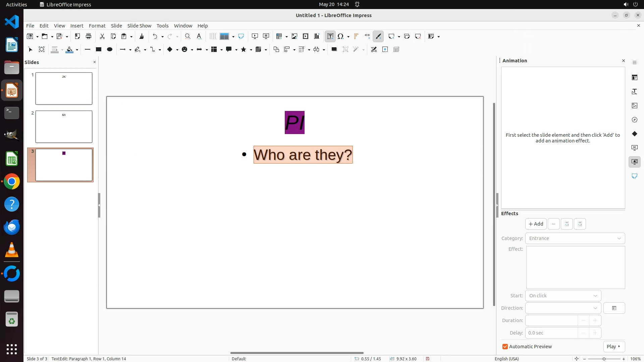
Task: Click the Insert Image toolbar icon
Action: [294, 37]
